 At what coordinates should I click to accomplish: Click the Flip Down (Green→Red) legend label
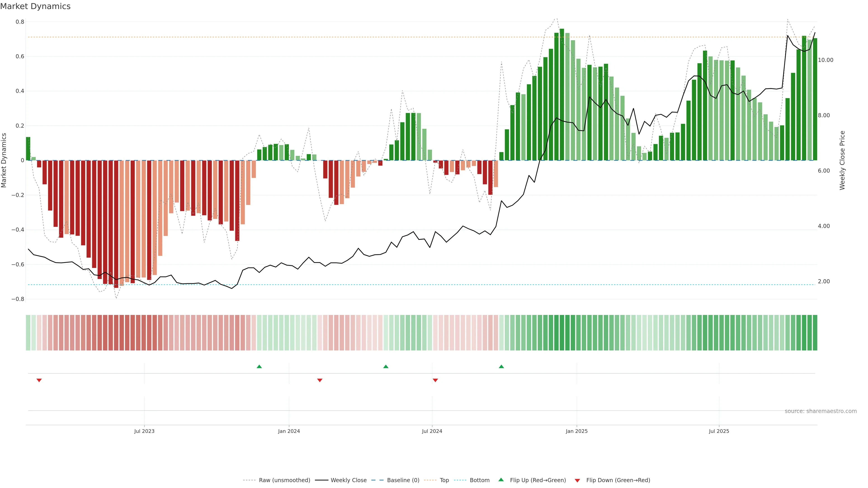[x=618, y=480]
